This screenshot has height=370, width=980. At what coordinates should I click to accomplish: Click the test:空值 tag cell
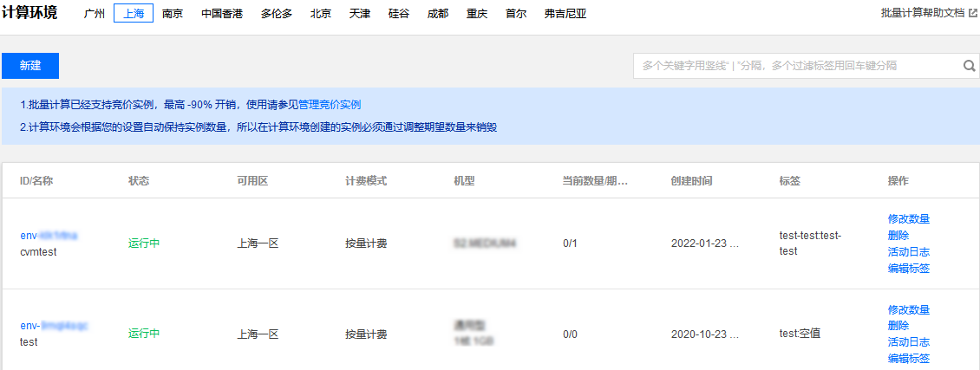click(x=800, y=334)
